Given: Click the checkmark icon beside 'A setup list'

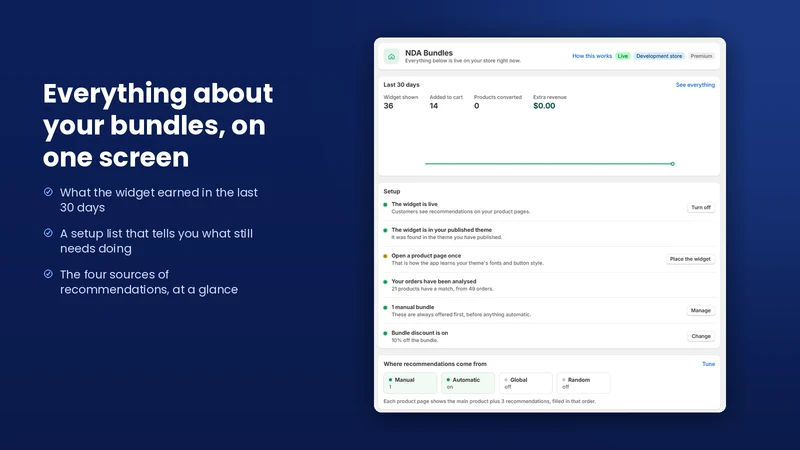Looking at the screenshot, I should [48, 233].
